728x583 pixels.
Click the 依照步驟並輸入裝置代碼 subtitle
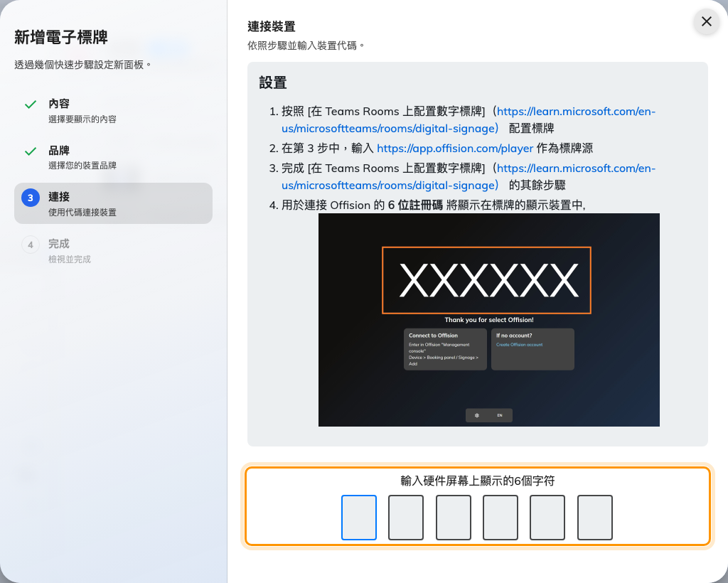(306, 46)
